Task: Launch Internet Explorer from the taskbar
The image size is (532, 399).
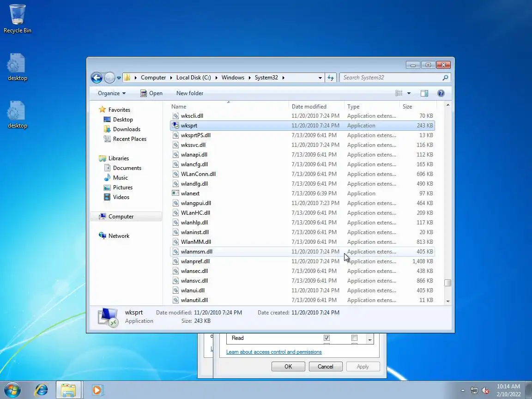Action: pyautogui.click(x=42, y=390)
